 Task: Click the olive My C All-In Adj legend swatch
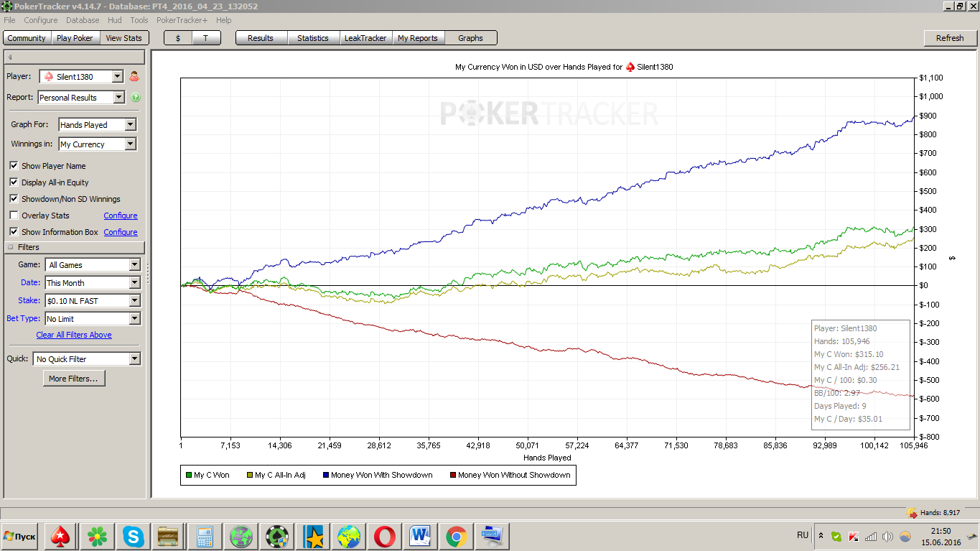(x=250, y=475)
